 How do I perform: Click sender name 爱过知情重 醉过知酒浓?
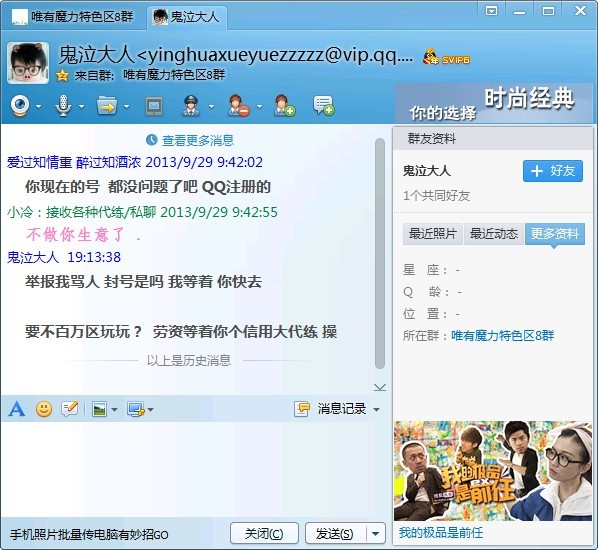(x=74, y=162)
